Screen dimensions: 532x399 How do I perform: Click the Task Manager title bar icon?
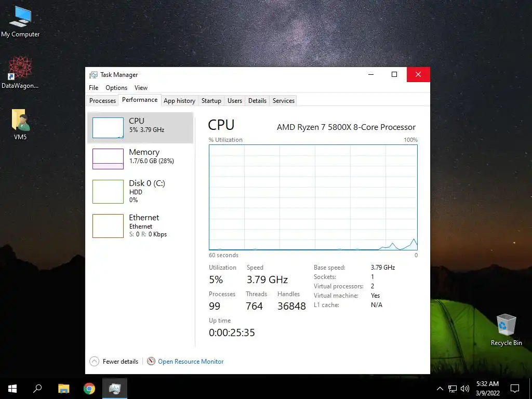pyautogui.click(x=94, y=75)
